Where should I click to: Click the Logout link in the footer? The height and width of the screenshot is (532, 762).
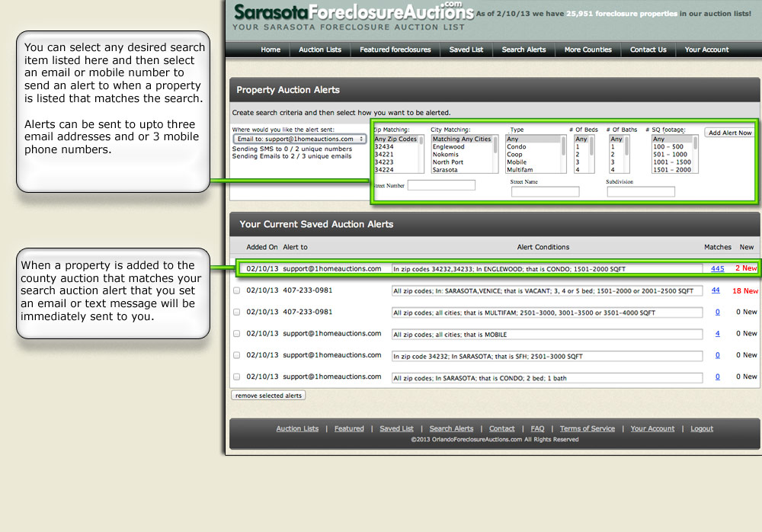702,428
